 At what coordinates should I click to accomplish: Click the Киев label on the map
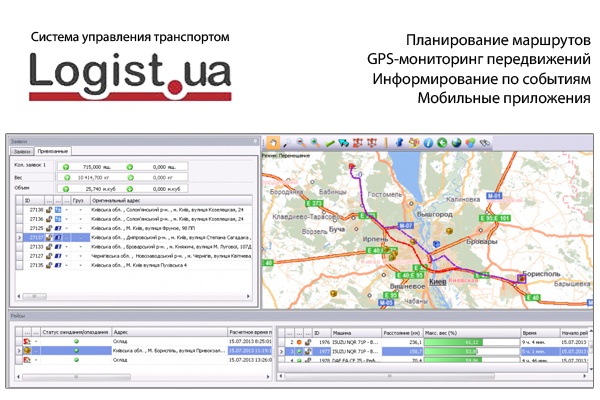click(x=438, y=282)
